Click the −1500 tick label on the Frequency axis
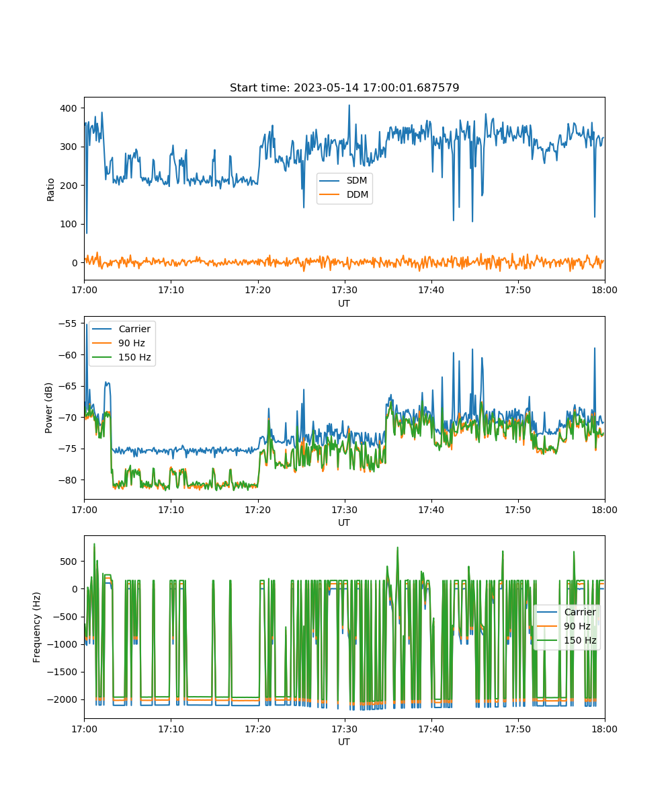The height and width of the screenshot is (807, 672). (63, 672)
